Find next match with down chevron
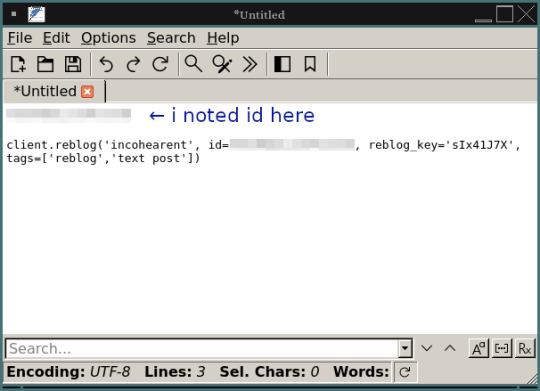The image size is (540, 391). tap(427, 349)
